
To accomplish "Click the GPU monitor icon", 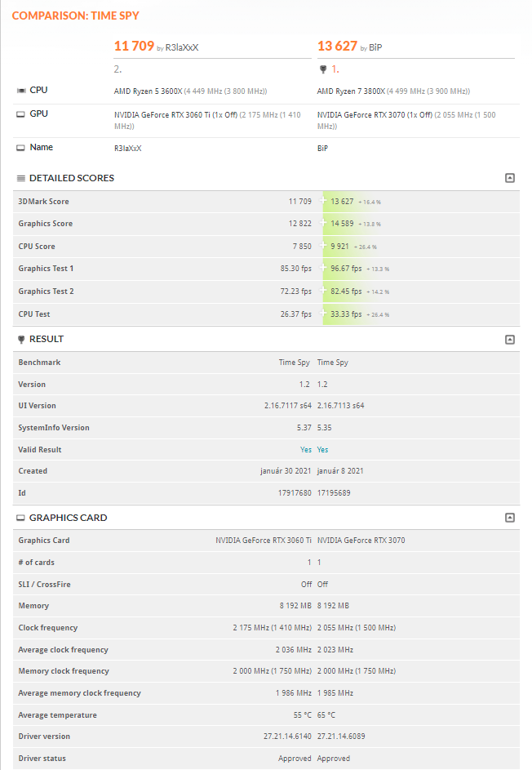I will pyautogui.click(x=20, y=114).
